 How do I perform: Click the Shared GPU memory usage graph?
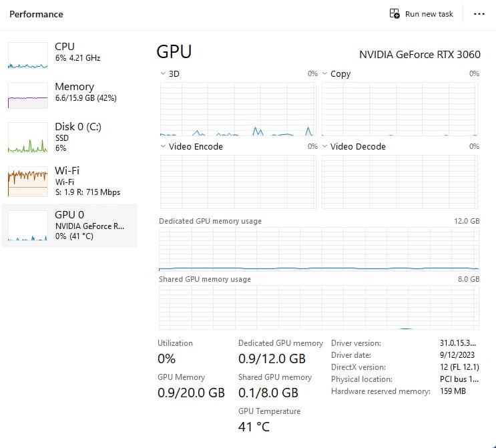(x=319, y=307)
